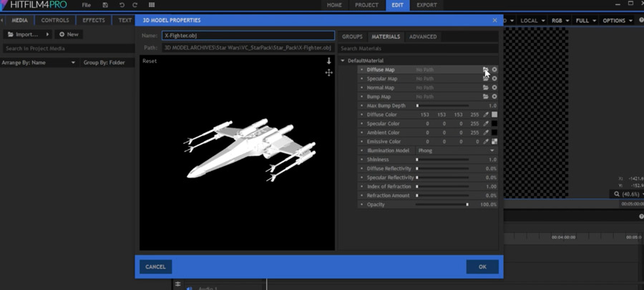Open the TEXT panel tab
This screenshot has width=644, height=290.
(x=125, y=20)
